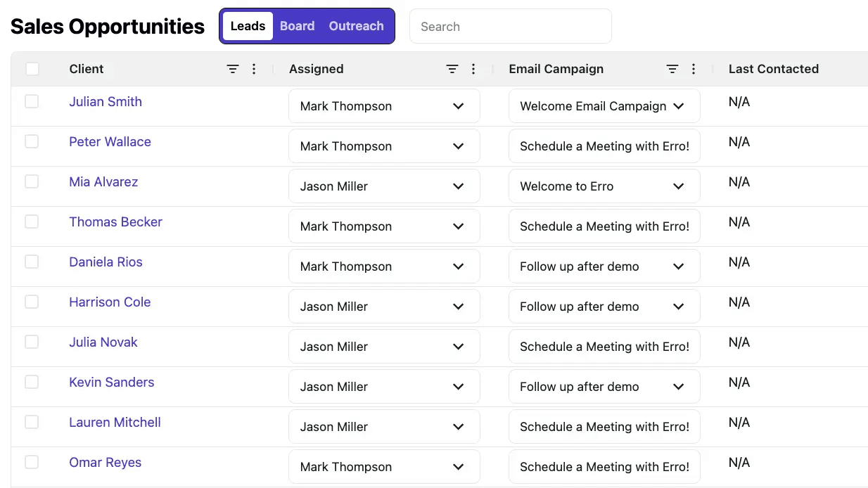Open Assigned dropdown for Lauren Mitchell
The height and width of the screenshot is (488, 868).
[384, 427]
